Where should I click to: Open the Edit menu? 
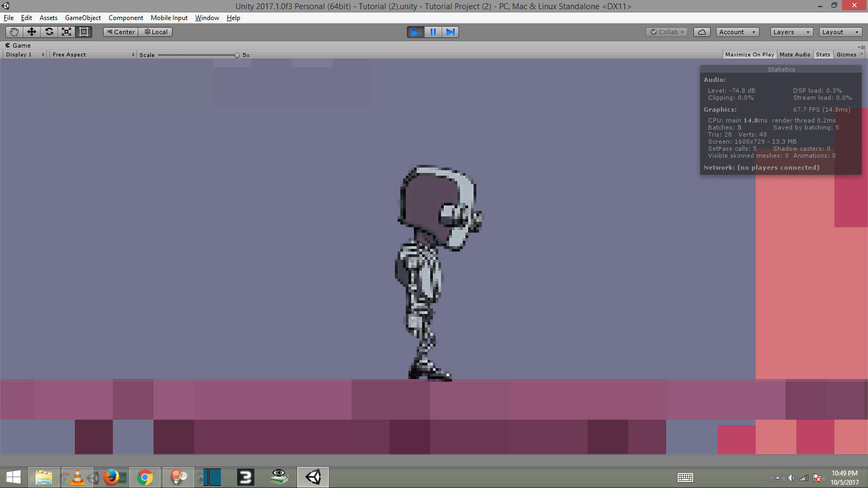coord(27,18)
